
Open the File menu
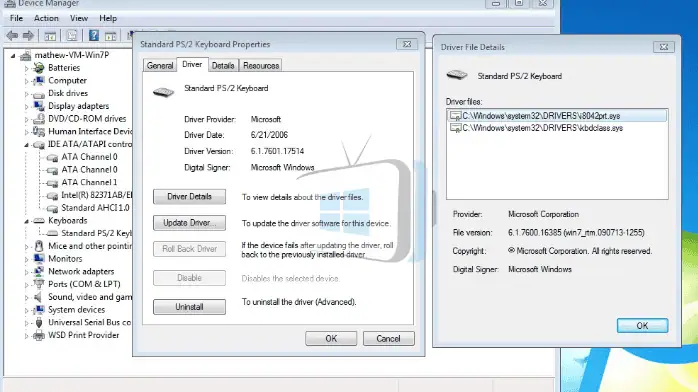point(16,18)
